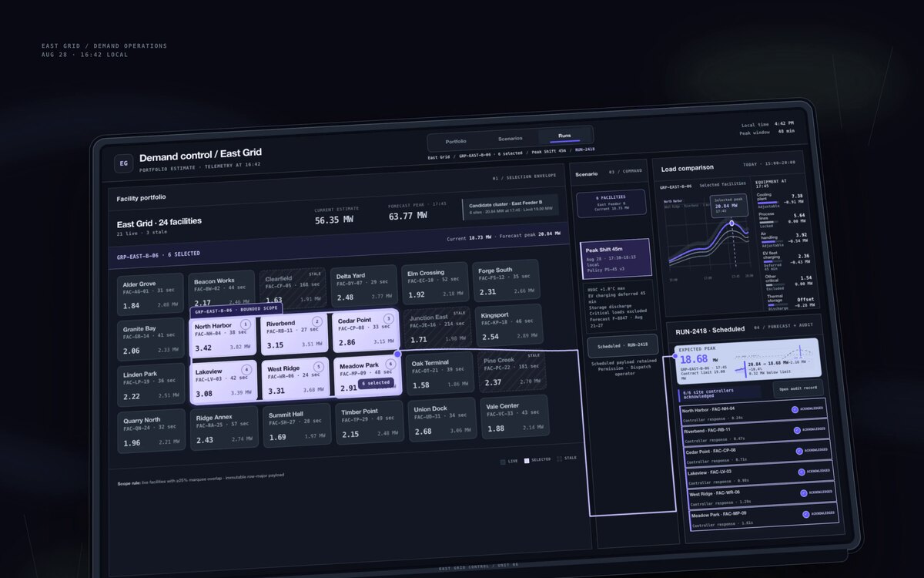Click the acknowledged check icon for Meadow Park

pyautogui.click(x=806, y=514)
